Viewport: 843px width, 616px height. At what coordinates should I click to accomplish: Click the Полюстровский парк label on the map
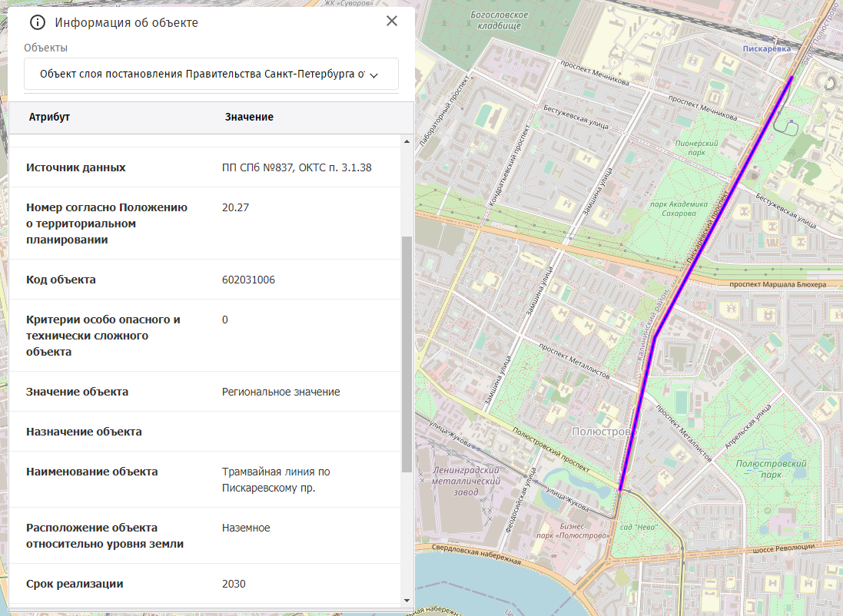[770, 469]
